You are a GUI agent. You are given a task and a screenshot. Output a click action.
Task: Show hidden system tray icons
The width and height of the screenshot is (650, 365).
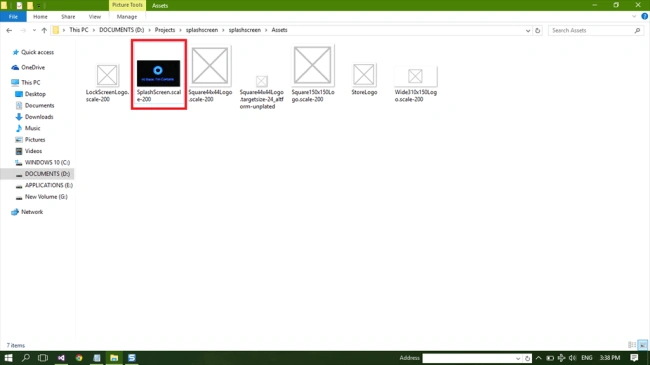tap(538, 358)
